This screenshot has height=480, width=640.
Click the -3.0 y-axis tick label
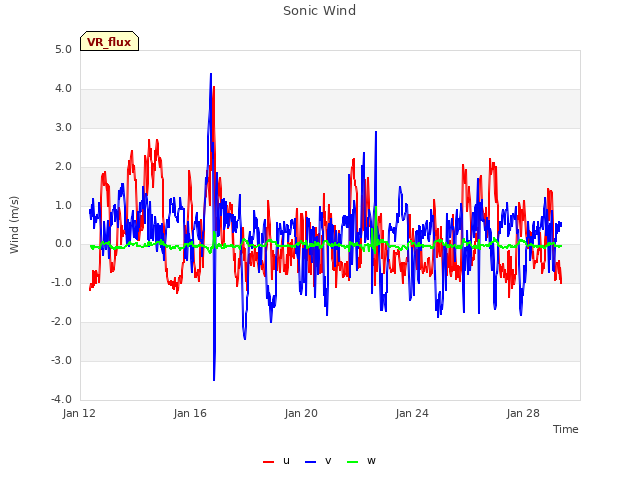point(61,360)
